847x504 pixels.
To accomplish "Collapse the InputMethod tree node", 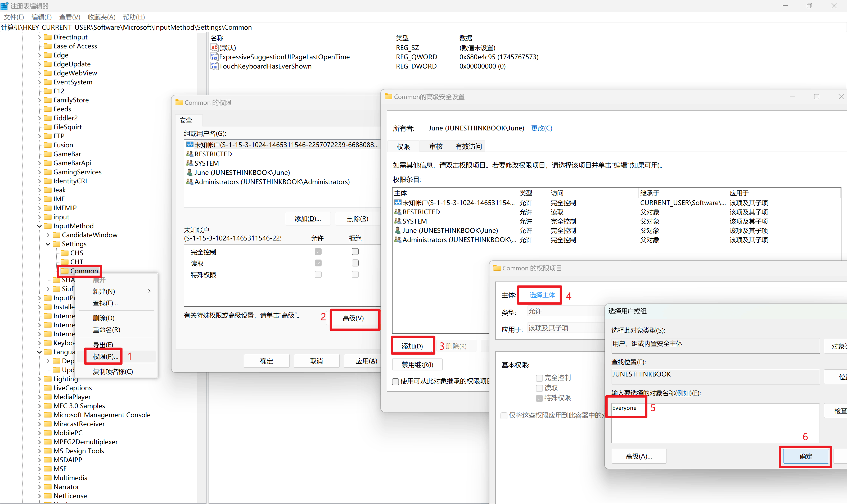I will coord(39,226).
